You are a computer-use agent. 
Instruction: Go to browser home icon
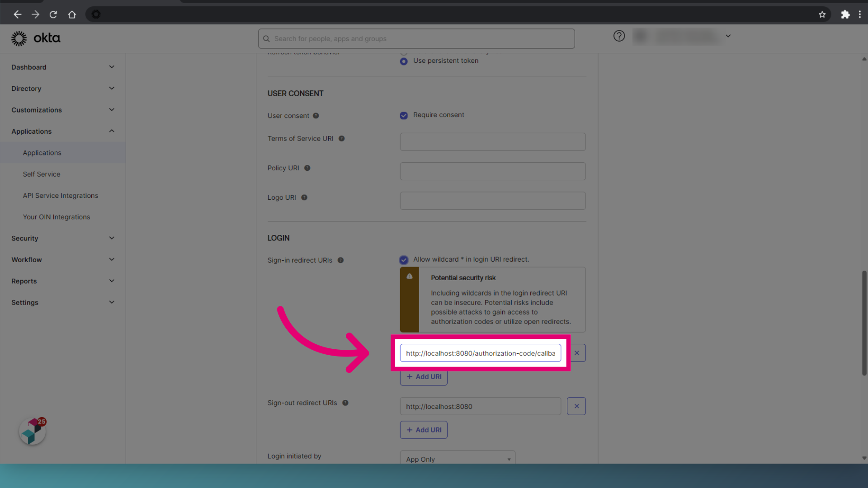click(x=72, y=14)
